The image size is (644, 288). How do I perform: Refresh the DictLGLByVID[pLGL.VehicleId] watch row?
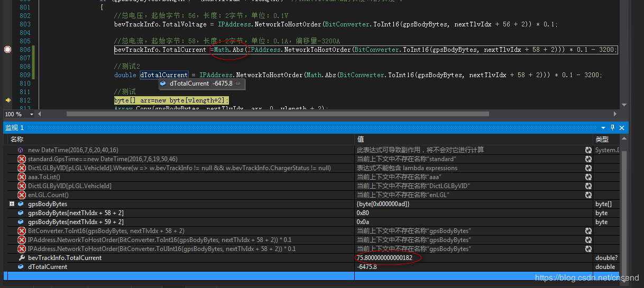[x=588, y=186]
